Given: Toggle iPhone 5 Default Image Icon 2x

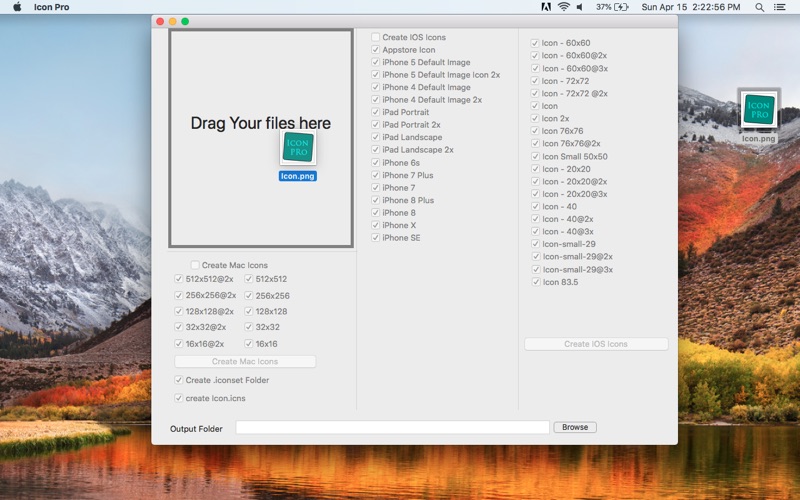Looking at the screenshot, I should (376, 74).
